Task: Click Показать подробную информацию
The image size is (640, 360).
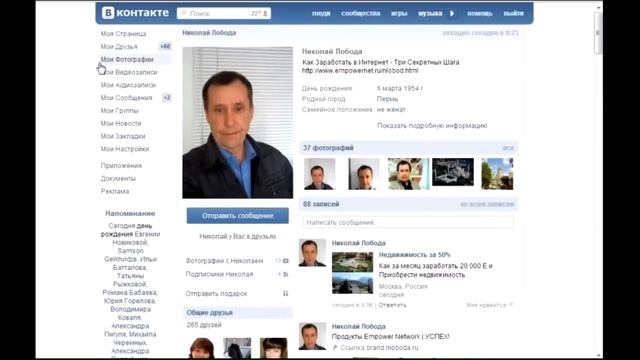Action: click(x=432, y=126)
